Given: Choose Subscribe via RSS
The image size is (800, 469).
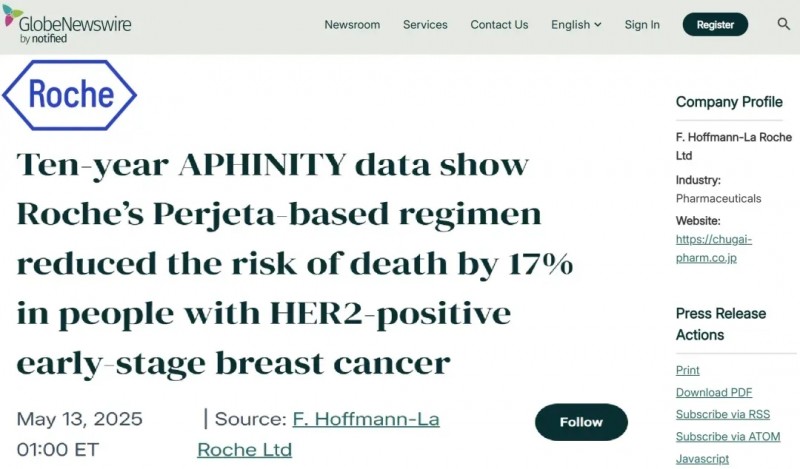Looking at the screenshot, I should 723,415.
